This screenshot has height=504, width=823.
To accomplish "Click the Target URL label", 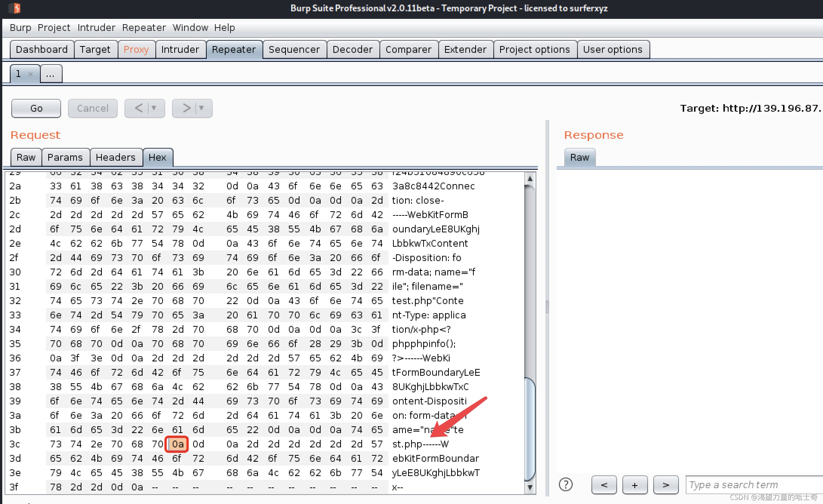I will [x=751, y=108].
